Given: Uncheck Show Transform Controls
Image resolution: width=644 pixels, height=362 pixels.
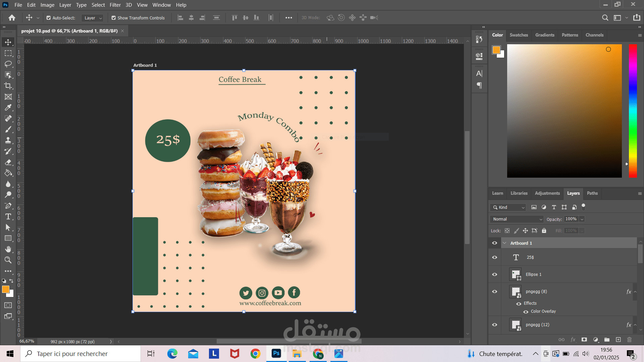Looking at the screenshot, I should point(114,18).
